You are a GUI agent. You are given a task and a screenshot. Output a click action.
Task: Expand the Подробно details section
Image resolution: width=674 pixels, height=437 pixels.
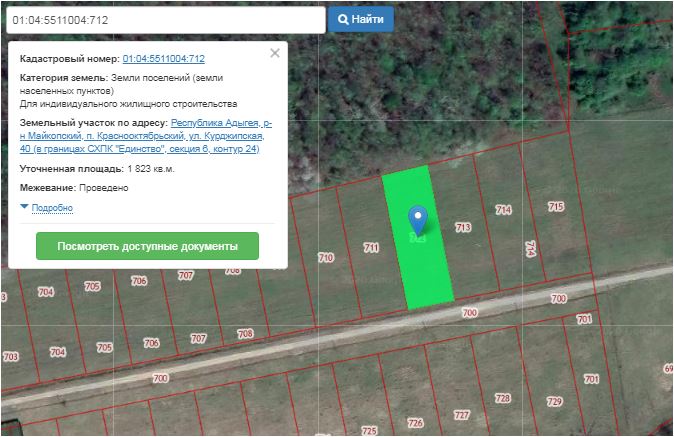[51, 208]
